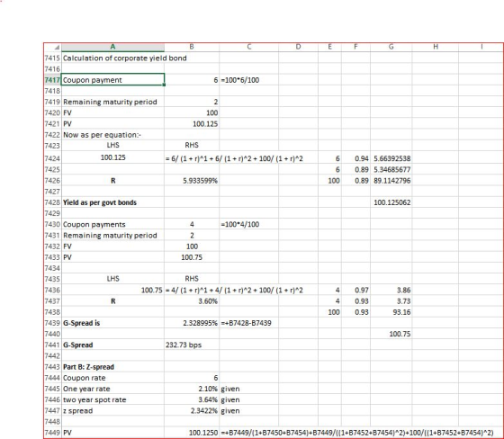Image resolution: width=504 pixels, height=439 pixels.
Task: Click PV value 100.75 in row 7433
Action: point(192,257)
